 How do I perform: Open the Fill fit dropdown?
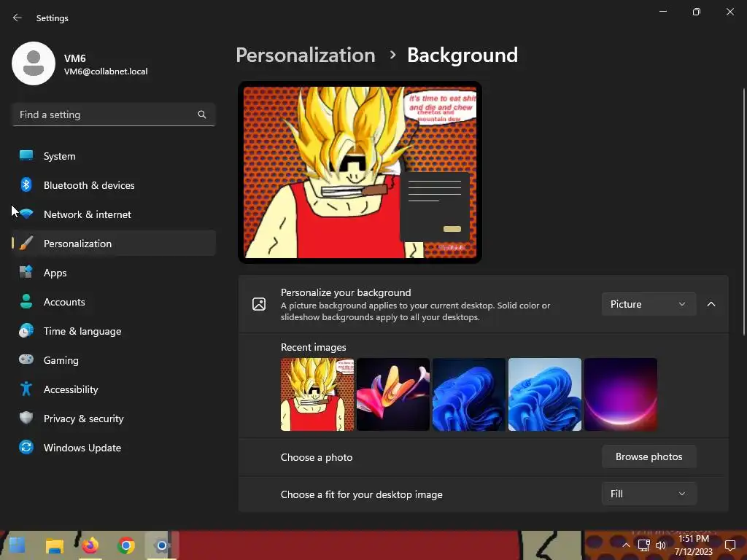pos(649,494)
